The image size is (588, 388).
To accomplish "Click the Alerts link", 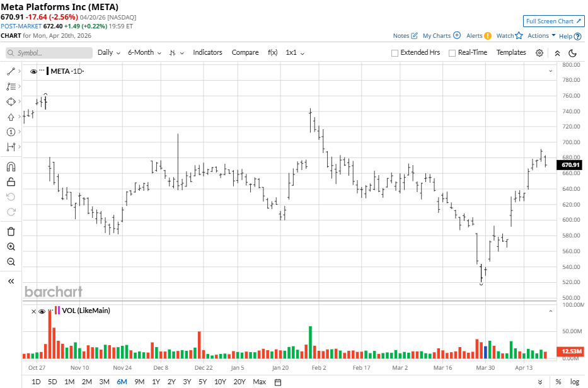I will (x=475, y=36).
